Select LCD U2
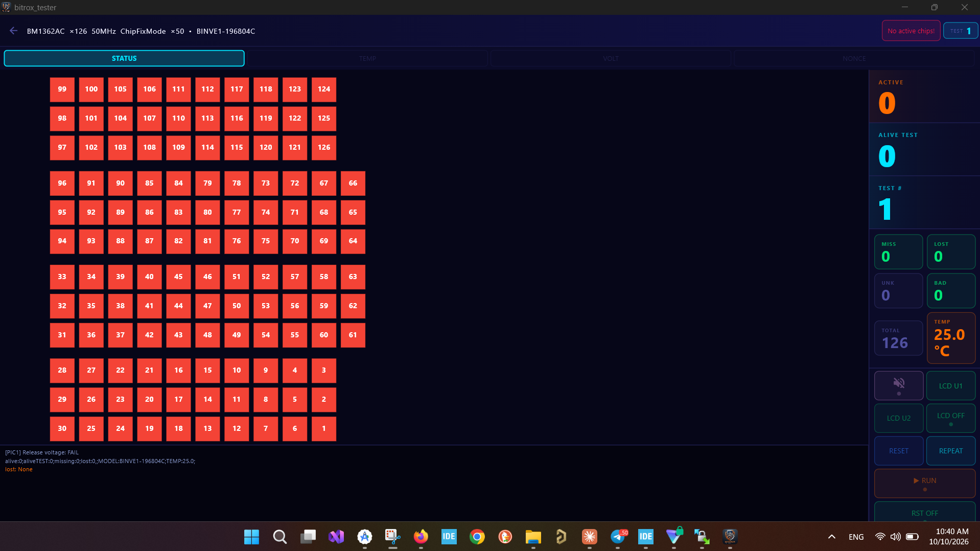The width and height of the screenshot is (980, 551). (899, 418)
